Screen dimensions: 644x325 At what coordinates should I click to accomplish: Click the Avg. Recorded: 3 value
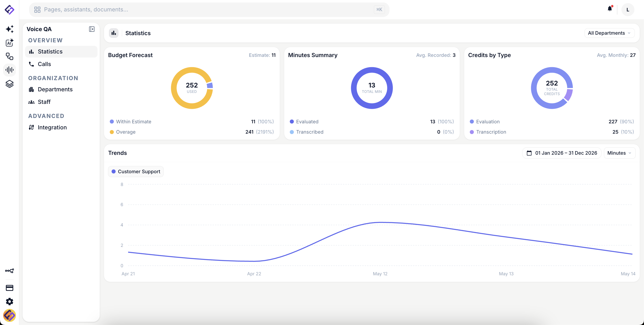(436, 55)
